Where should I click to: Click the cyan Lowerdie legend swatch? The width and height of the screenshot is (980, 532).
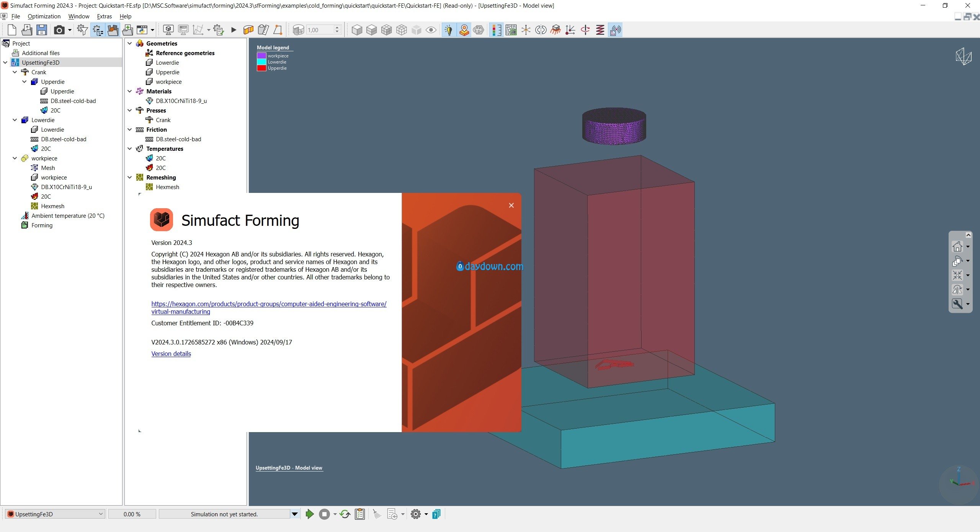click(x=261, y=62)
